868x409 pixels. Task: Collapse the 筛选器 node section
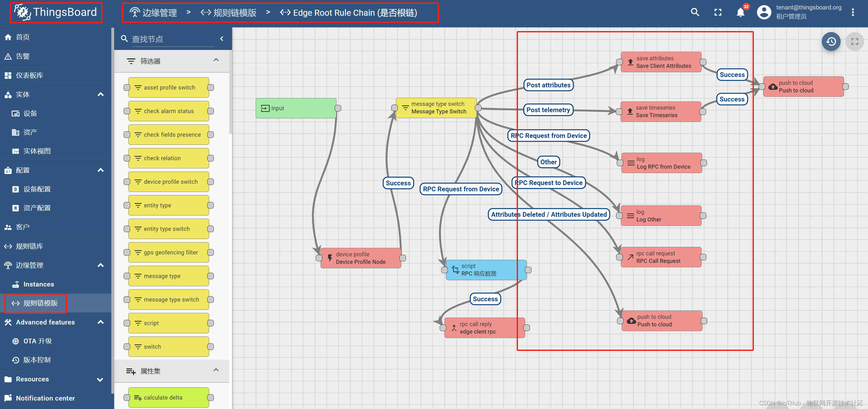point(216,60)
